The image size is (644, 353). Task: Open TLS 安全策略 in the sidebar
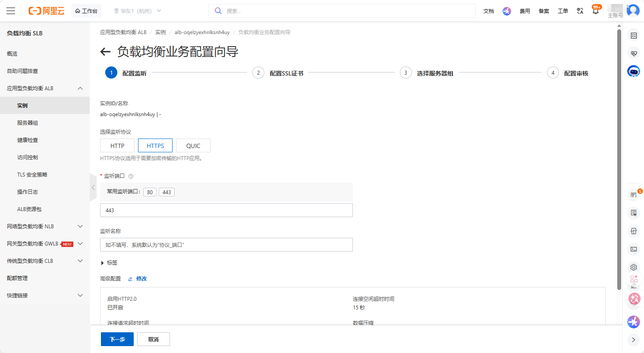click(45, 175)
